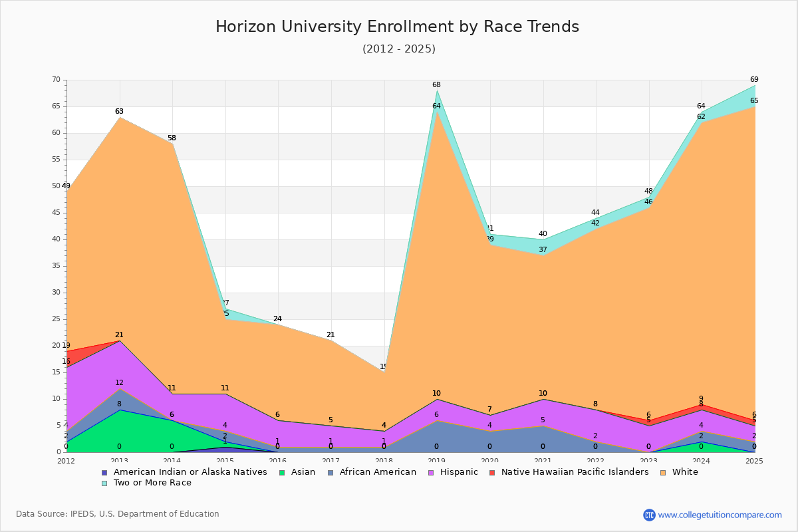Click the 63 data label at 2013
Screen dimensions: 798x532
click(119, 112)
